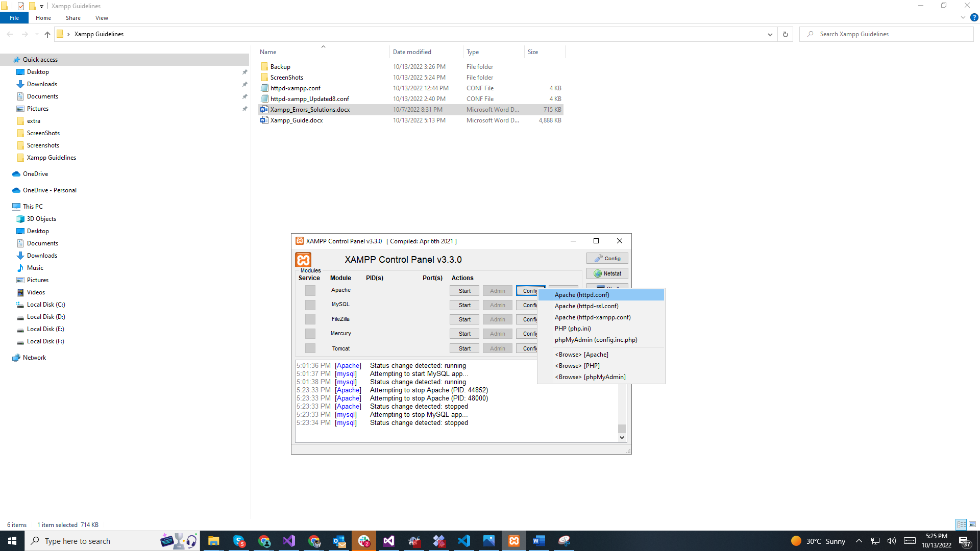The height and width of the screenshot is (551, 980).
Task: Open Skype from the taskbar
Action: pyautogui.click(x=239, y=541)
